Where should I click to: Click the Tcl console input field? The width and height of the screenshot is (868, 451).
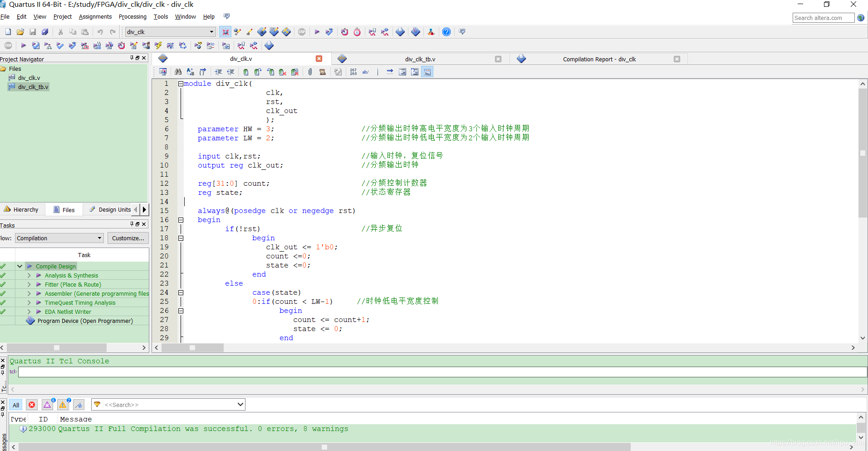click(x=442, y=372)
